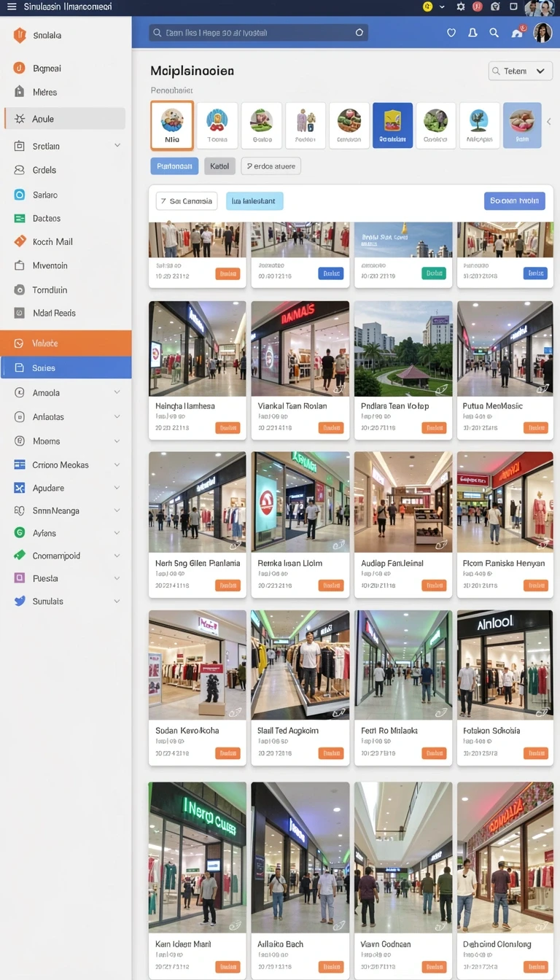Viewport: 560px width, 980px height.
Task: Click the Mlventoin sidebar icon
Action: pos(20,265)
